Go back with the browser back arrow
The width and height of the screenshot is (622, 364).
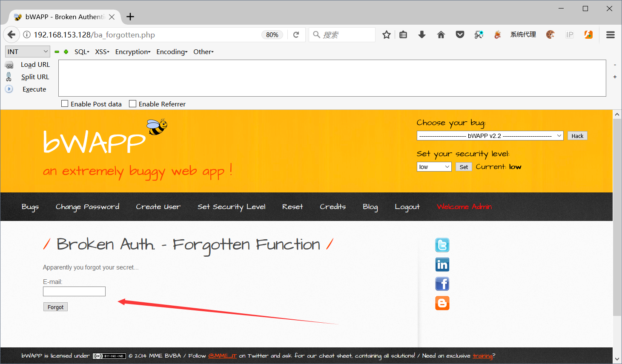click(11, 35)
